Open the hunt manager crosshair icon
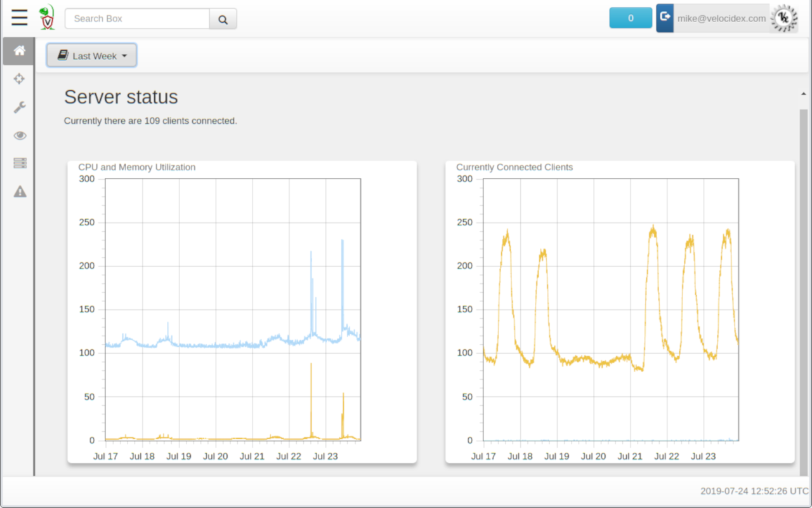Viewport: 812px width, 508px height. pyautogui.click(x=20, y=79)
